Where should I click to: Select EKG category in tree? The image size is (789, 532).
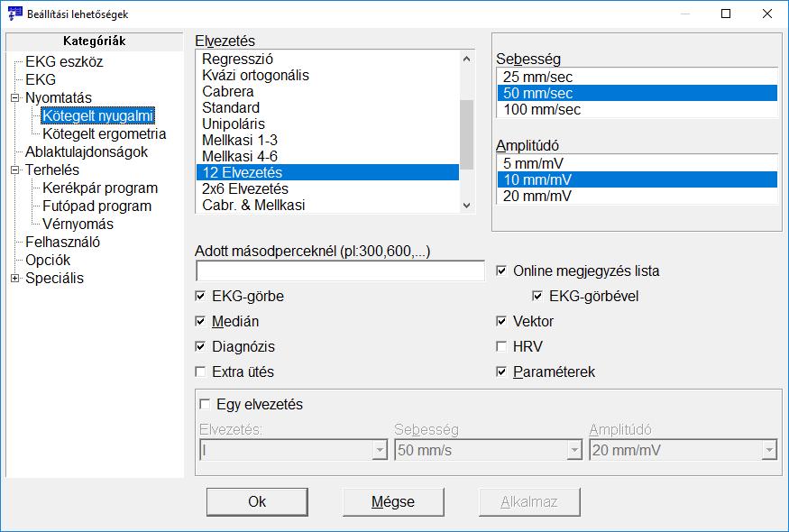click(41, 79)
